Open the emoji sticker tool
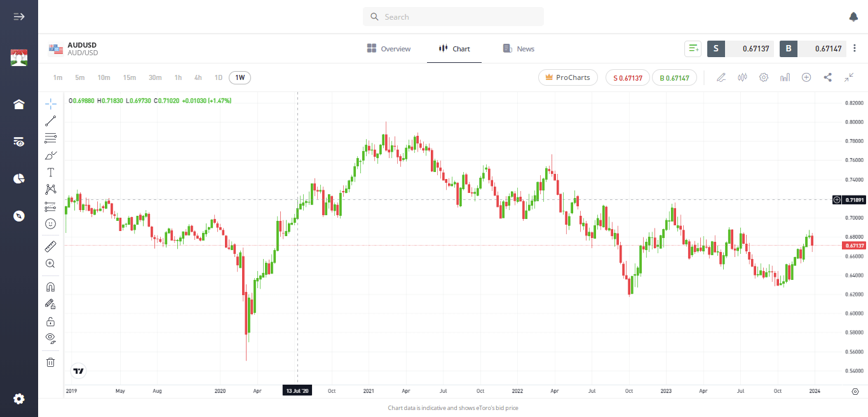This screenshot has width=868, height=417. (50, 223)
